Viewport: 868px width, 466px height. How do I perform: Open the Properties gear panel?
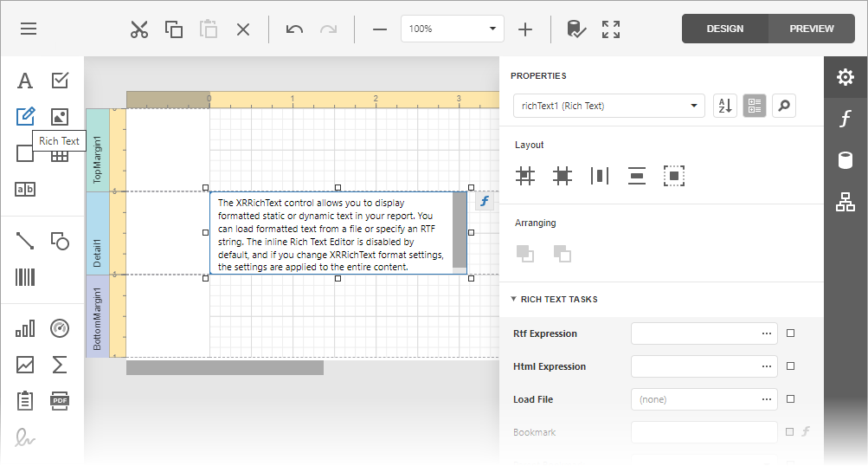pyautogui.click(x=845, y=77)
